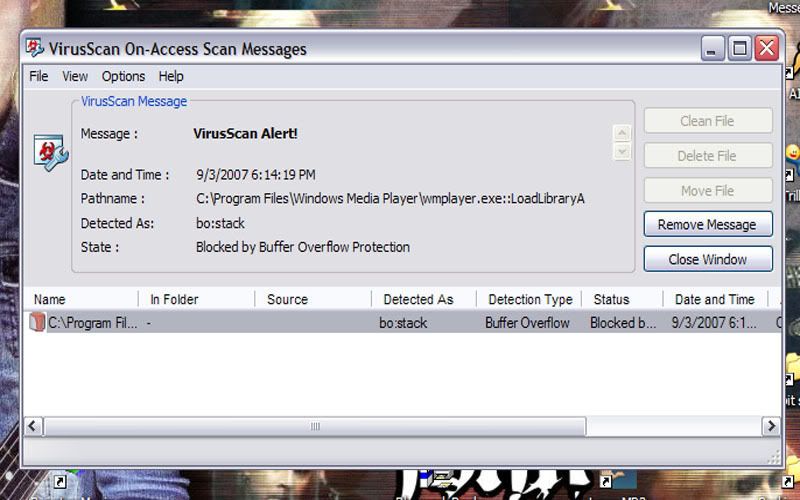Select the bo:stack cell in the list
Screen dimensions: 800x500
click(403, 323)
